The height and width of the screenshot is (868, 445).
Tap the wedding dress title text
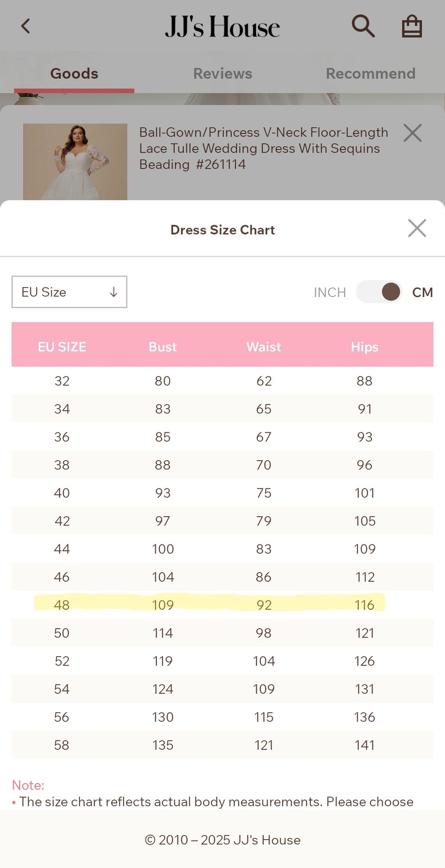tap(263, 148)
